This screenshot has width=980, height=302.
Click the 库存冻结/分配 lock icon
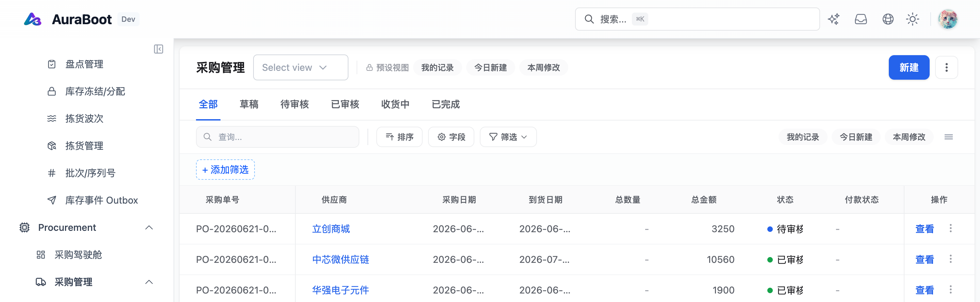(52, 91)
